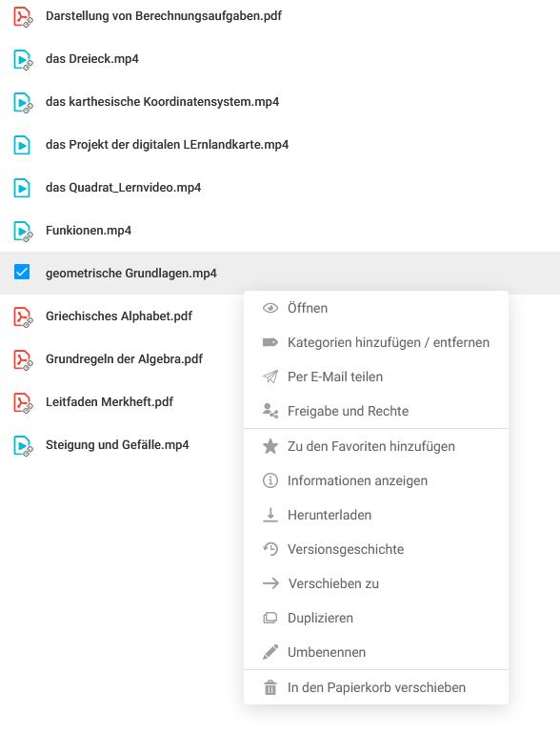Click the paper plane icon for E-Mail teilen

pyautogui.click(x=270, y=377)
